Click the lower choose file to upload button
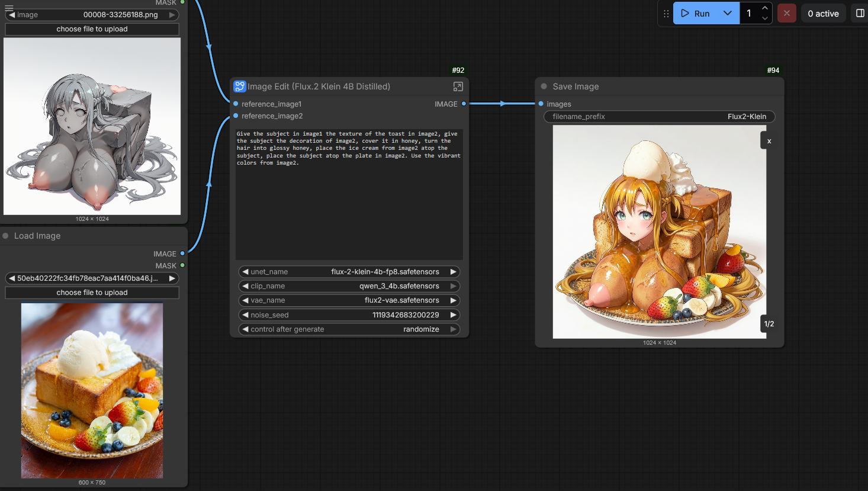 click(92, 293)
